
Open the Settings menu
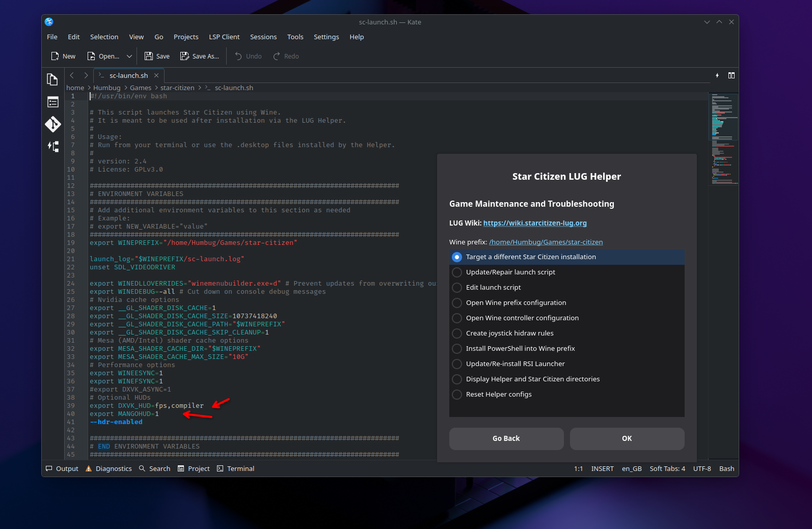click(x=327, y=37)
